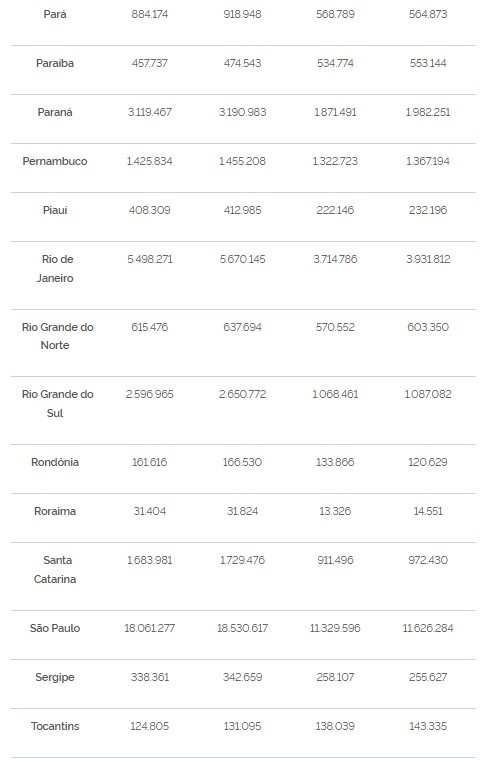Select Rondônia value 133.866
The image size is (485, 760).
[335, 462]
